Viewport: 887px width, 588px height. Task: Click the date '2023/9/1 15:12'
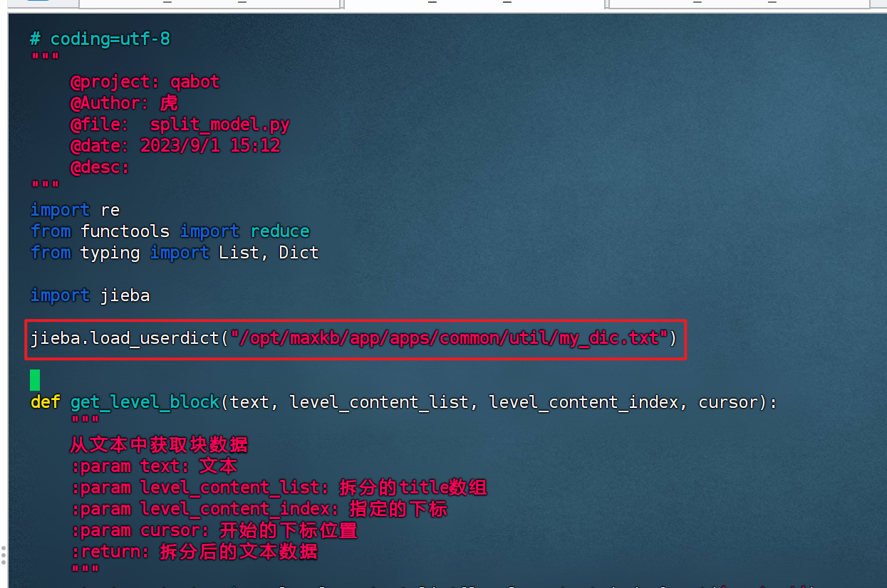click(x=210, y=146)
